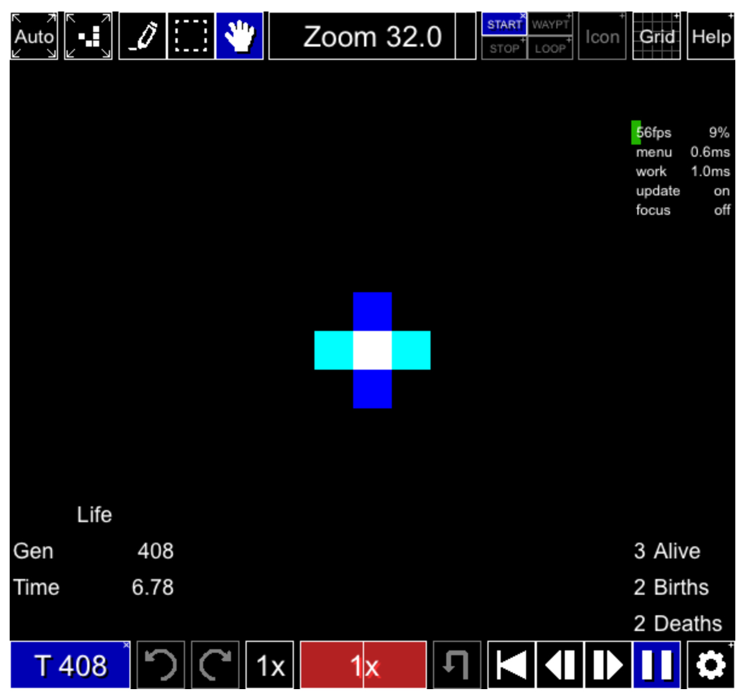Screen dimensions: 748x700
Task: Click the fit pattern to window icon
Action: coord(88,36)
